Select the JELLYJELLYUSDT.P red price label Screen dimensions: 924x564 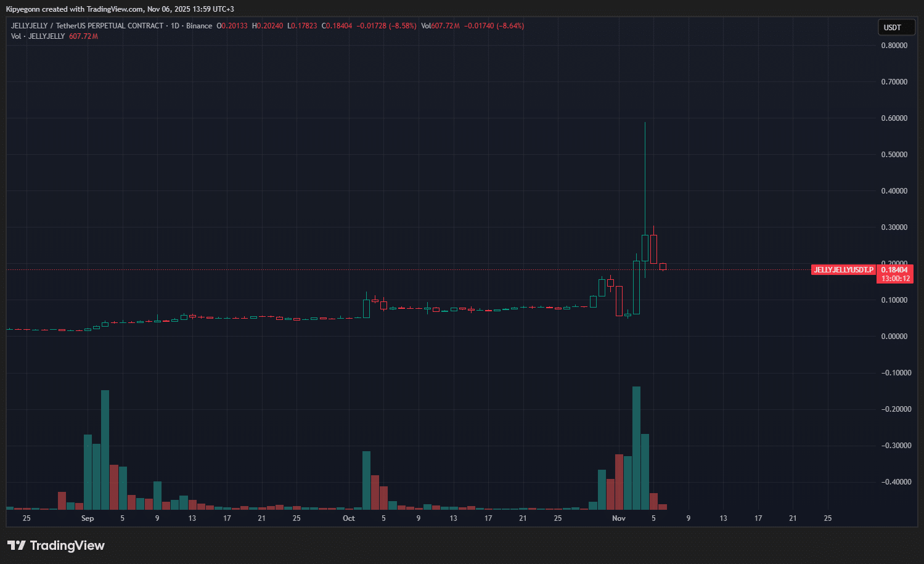[x=844, y=270]
